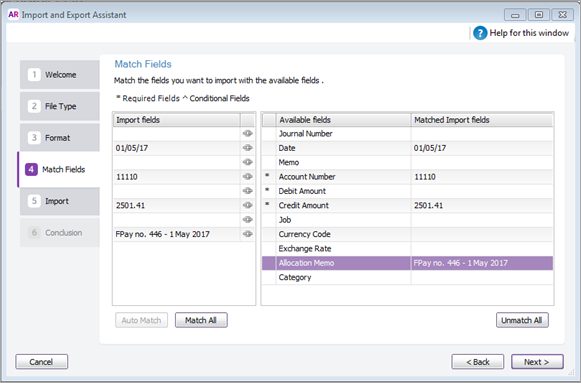Viewport: 581px width, 383px height.
Task: Click the AR application logo icon
Action: click(13, 14)
